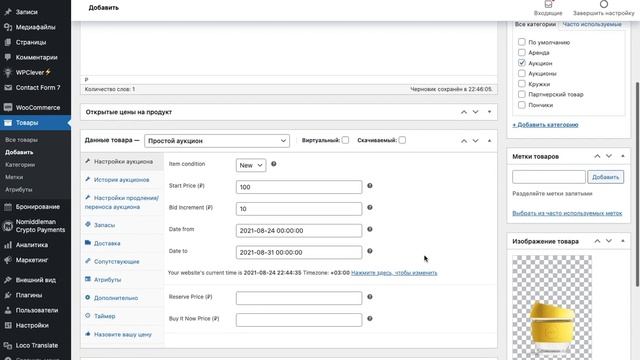Move Открытые цены на продукт panel up
The image size is (640, 360).
tap(464, 112)
